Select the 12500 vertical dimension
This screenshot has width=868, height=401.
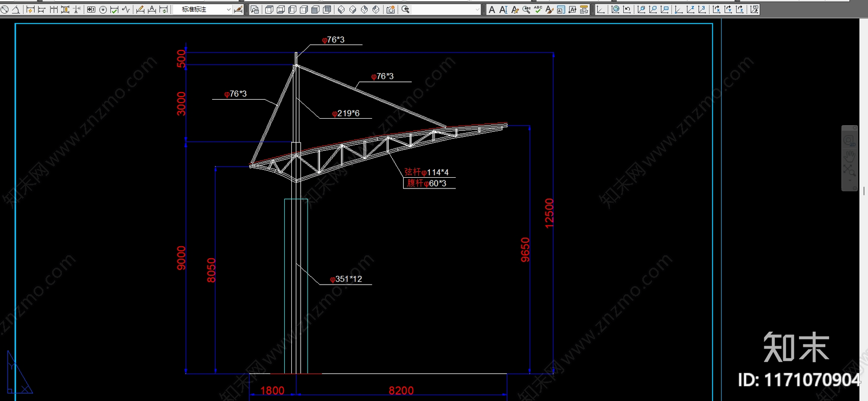tap(550, 214)
